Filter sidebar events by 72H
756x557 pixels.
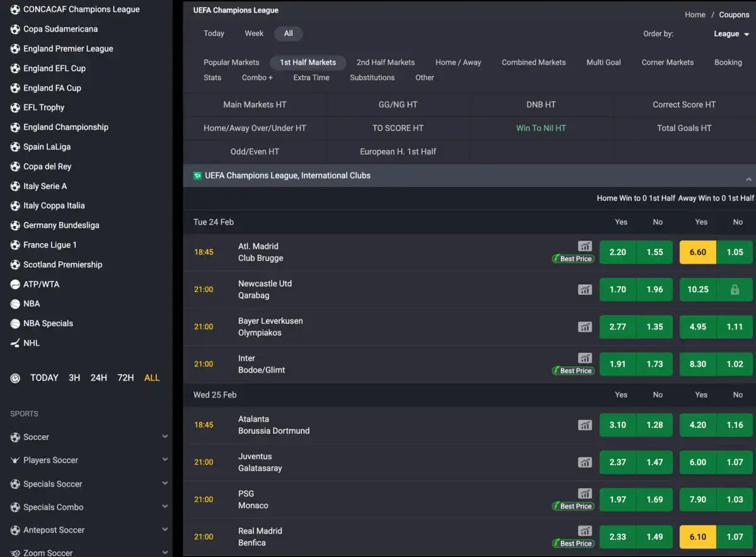[x=125, y=378]
